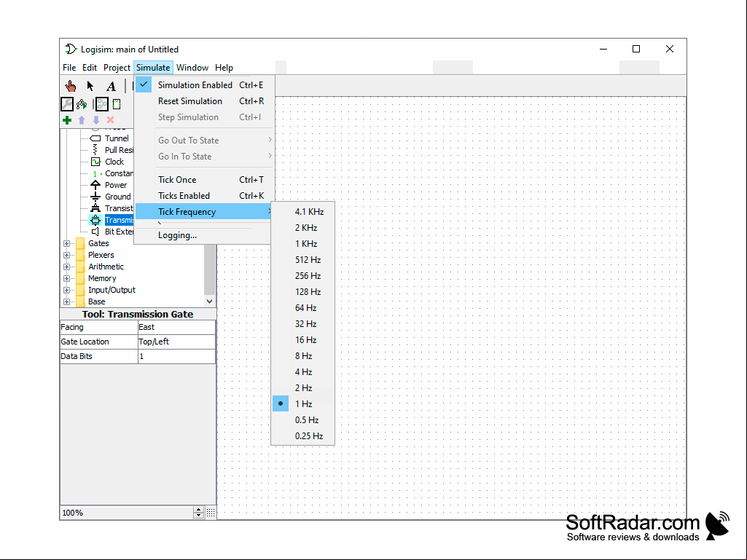This screenshot has height=560, width=747.
Task: Click the simulation tree view icon
Action: [82, 104]
